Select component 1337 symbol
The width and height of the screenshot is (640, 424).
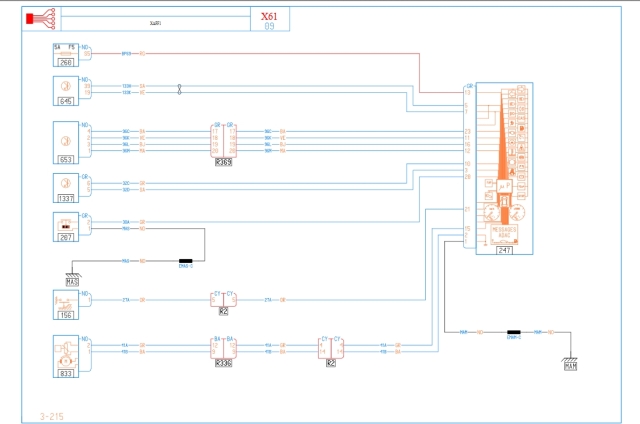tap(65, 186)
